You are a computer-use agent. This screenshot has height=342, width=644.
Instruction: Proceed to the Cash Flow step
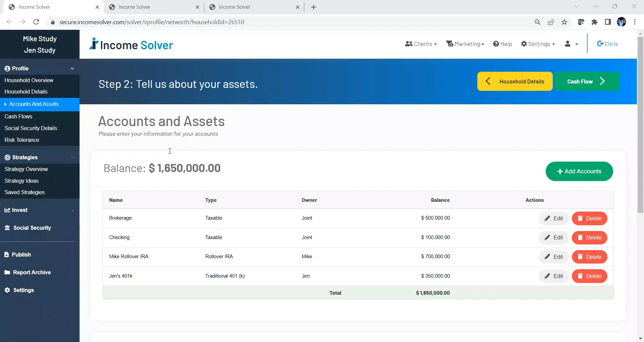(587, 81)
